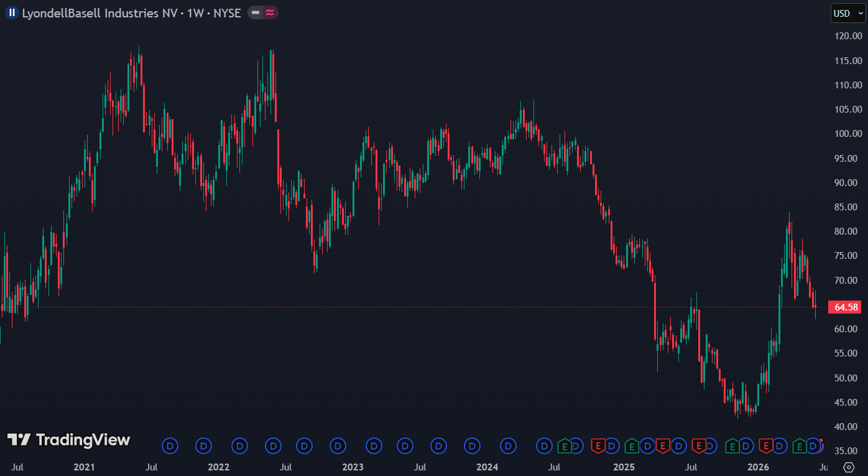Viewport: 868px width, 476px height.
Task: Select dividend D marker just right of 2022 label
Action: tap(240, 446)
